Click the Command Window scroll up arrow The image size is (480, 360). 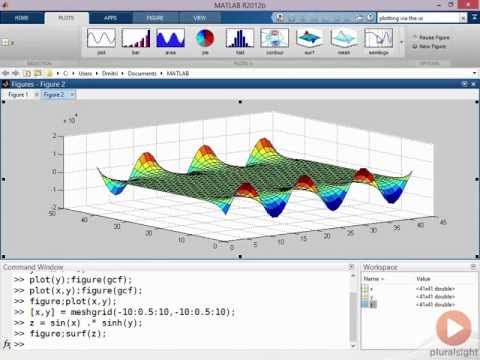[x=353, y=276]
